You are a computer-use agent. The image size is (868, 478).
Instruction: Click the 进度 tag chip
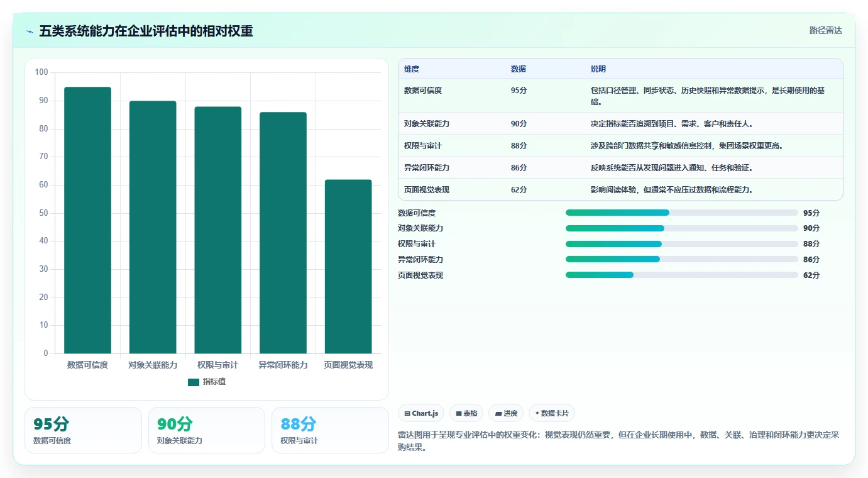tap(506, 413)
